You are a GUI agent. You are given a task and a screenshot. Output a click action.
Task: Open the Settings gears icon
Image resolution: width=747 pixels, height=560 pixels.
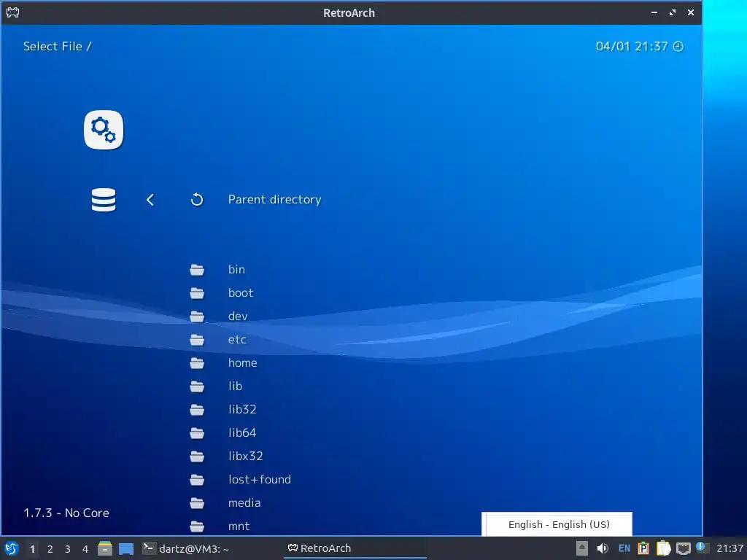pos(104,130)
